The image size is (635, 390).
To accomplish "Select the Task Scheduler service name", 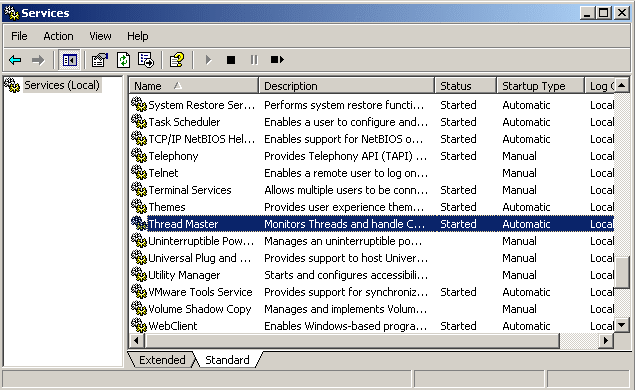I will click(184, 122).
